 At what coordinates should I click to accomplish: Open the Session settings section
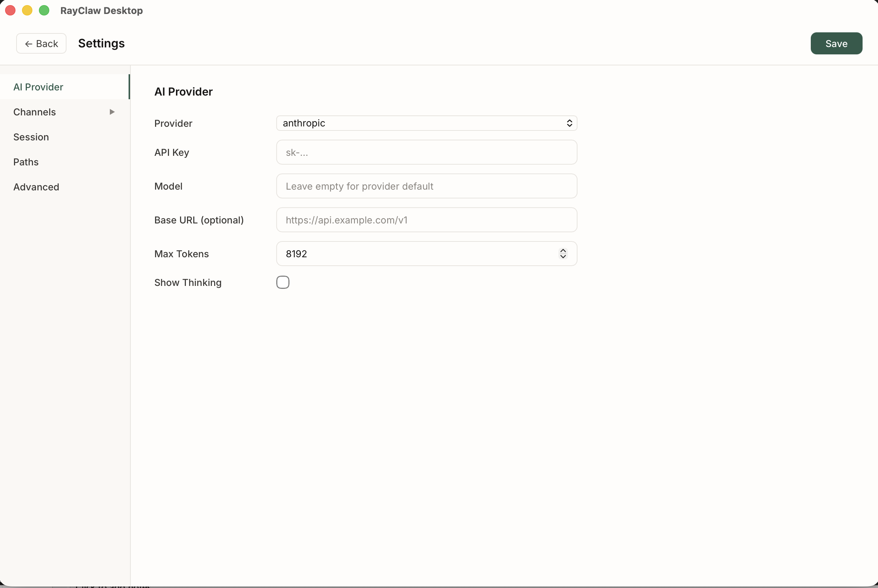(x=31, y=137)
